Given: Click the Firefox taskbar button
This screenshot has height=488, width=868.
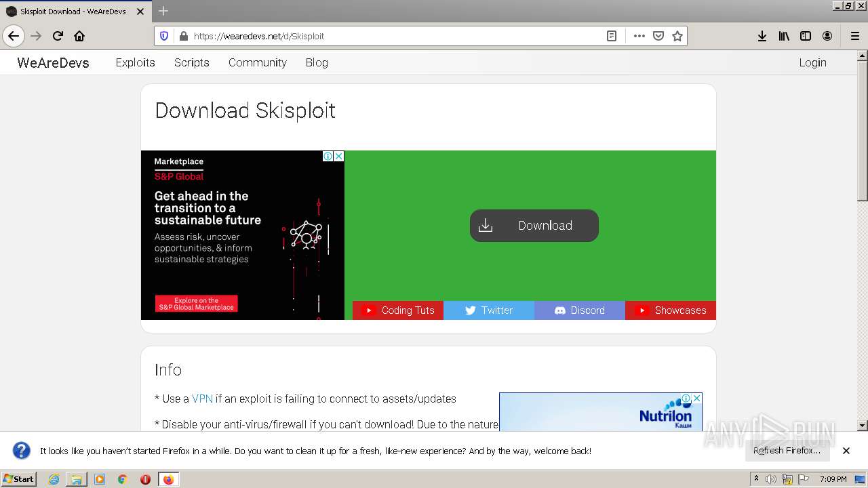Looking at the screenshot, I should (x=168, y=479).
